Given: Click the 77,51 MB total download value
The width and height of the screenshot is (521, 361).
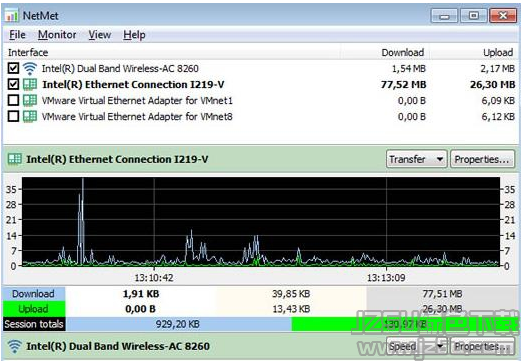Looking at the screenshot, I should 442,294.
